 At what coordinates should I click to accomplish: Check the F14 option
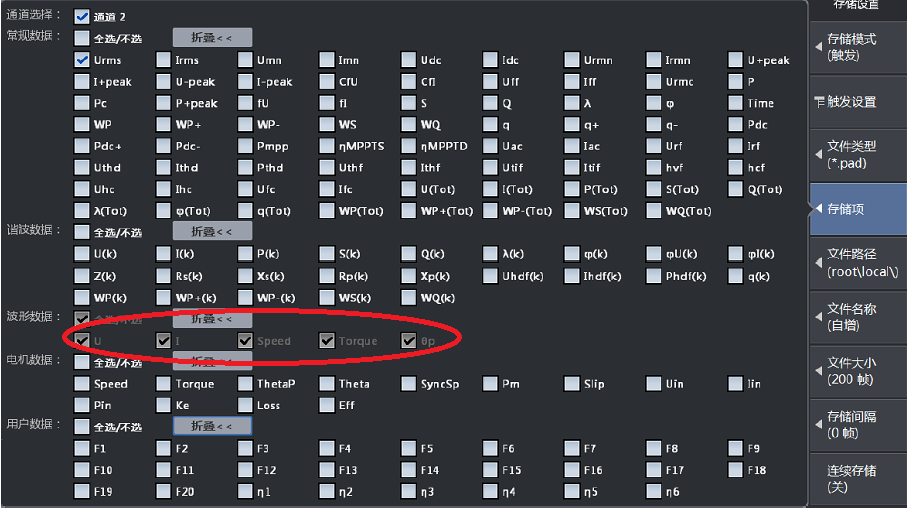(x=408, y=470)
